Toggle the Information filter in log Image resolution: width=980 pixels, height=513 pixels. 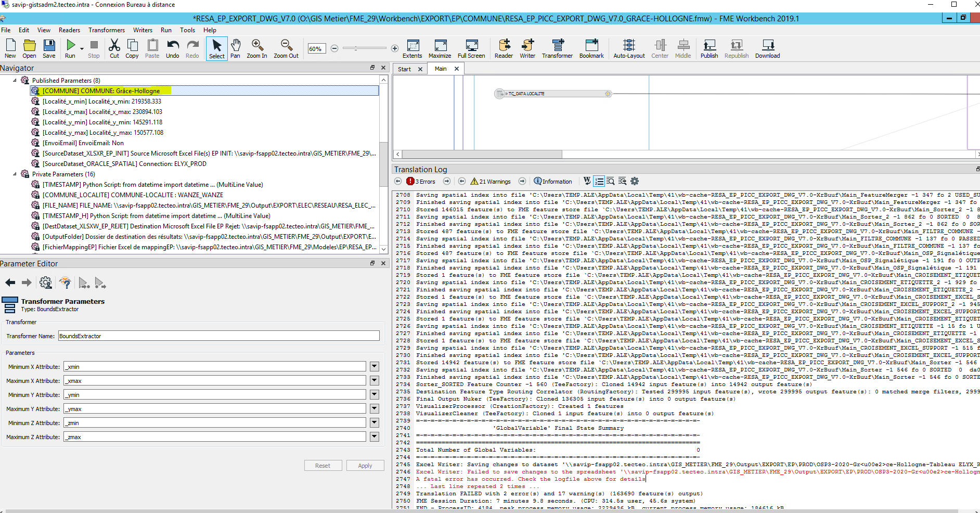(553, 181)
